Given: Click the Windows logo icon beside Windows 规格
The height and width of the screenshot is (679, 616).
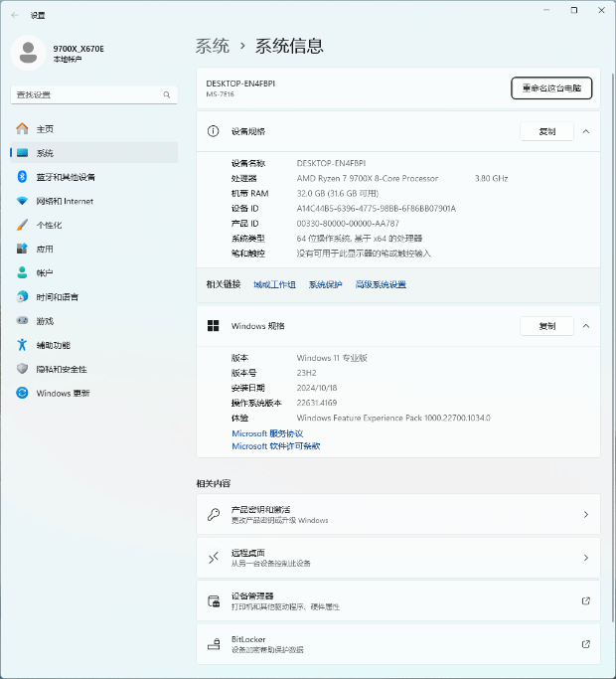Looking at the screenshot, I should [213, 326].
